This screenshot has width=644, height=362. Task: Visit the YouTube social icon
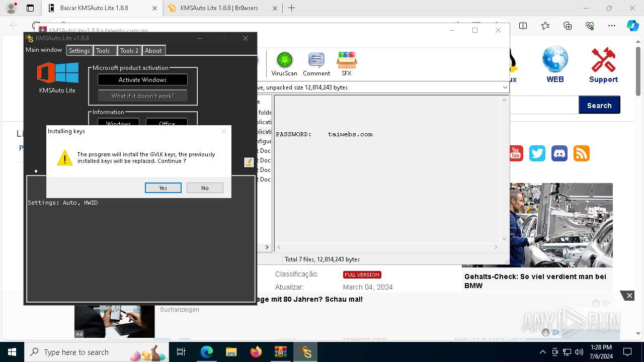516,153
